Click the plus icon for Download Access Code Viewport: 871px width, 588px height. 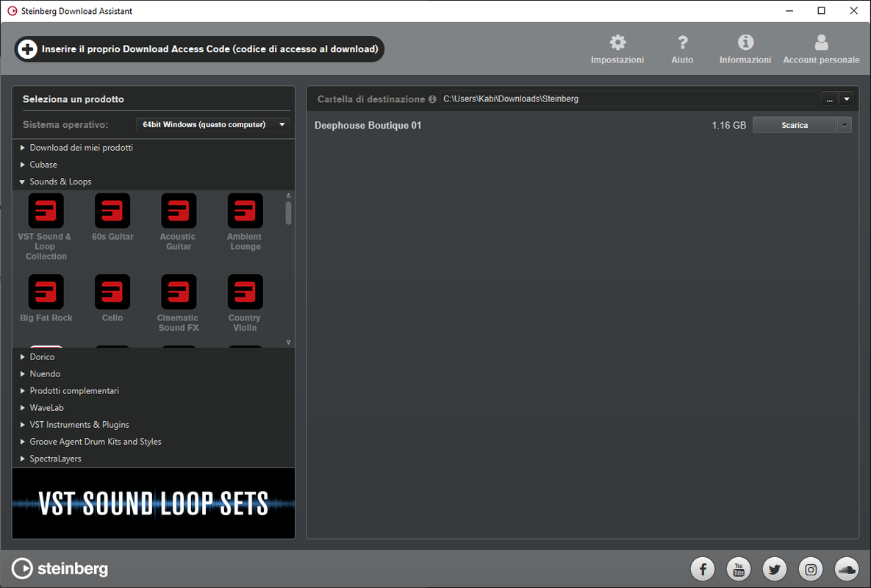coord(27,49)
